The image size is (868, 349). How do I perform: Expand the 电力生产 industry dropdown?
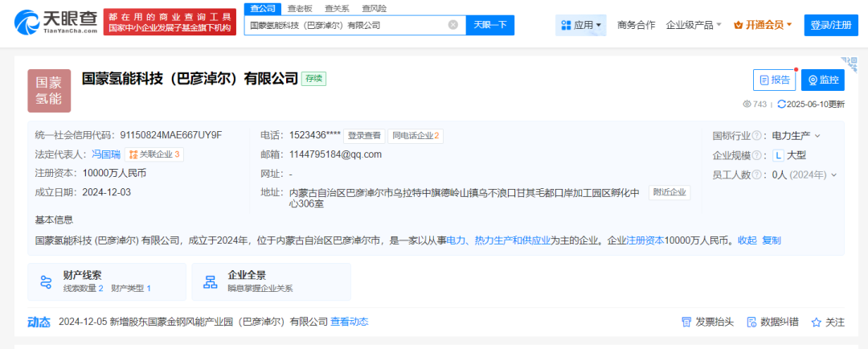click(796, 136)
